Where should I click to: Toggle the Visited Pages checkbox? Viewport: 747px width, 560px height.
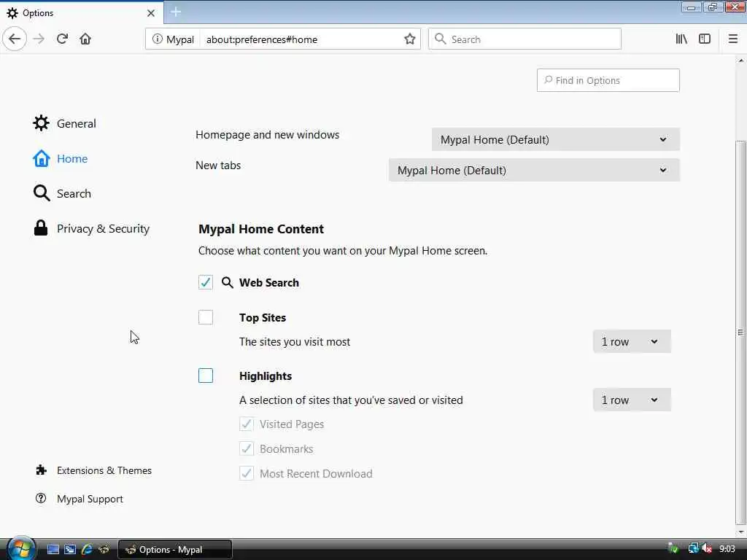click(x=247, y=424)
